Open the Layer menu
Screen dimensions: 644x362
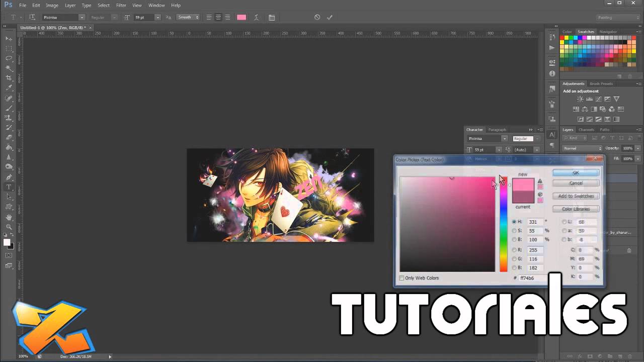[x=70, y=5]
